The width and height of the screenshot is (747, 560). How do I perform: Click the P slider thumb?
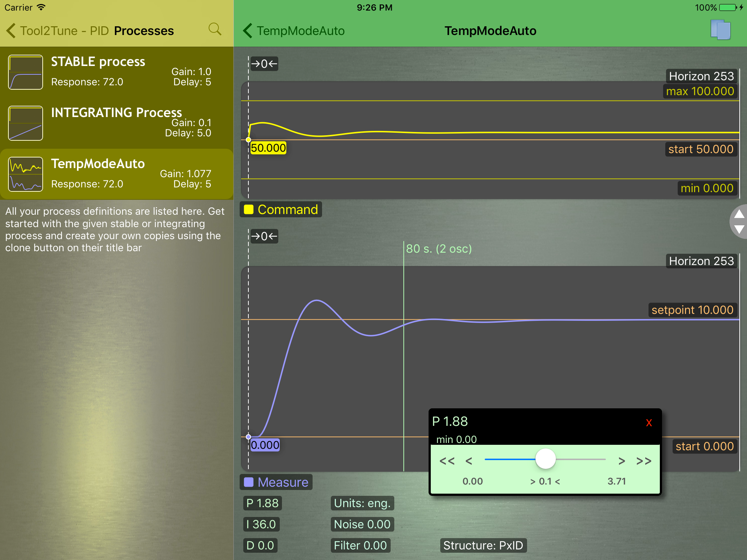545,459
